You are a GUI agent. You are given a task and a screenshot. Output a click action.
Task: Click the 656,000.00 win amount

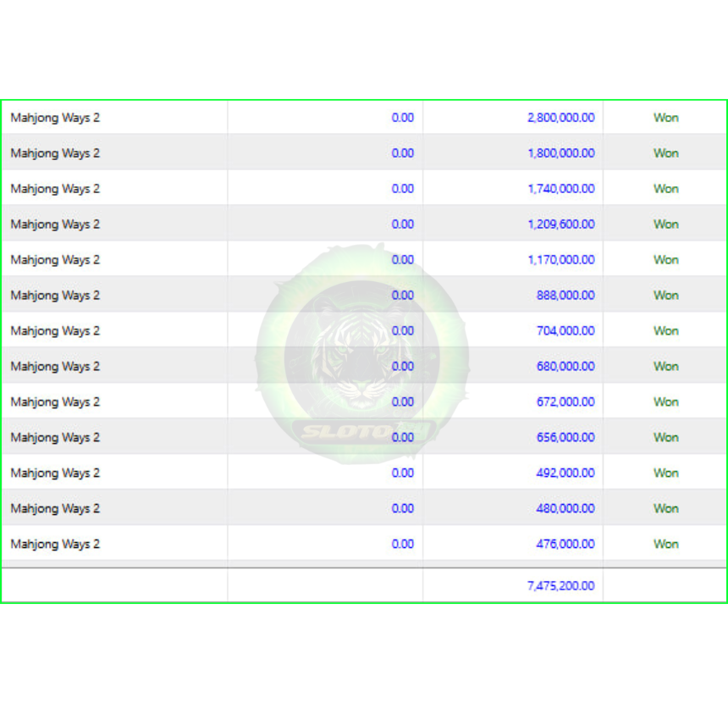click(565, 437)
